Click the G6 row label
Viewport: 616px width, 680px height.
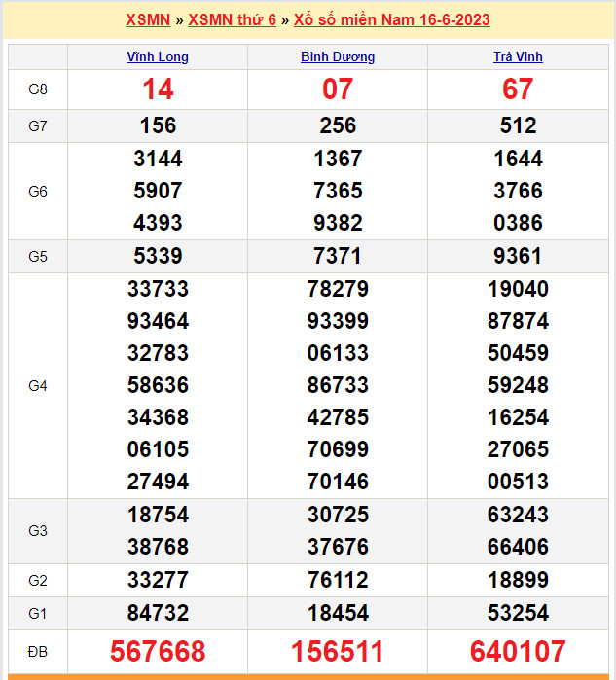pyautogui.click(x=38, y=192)
